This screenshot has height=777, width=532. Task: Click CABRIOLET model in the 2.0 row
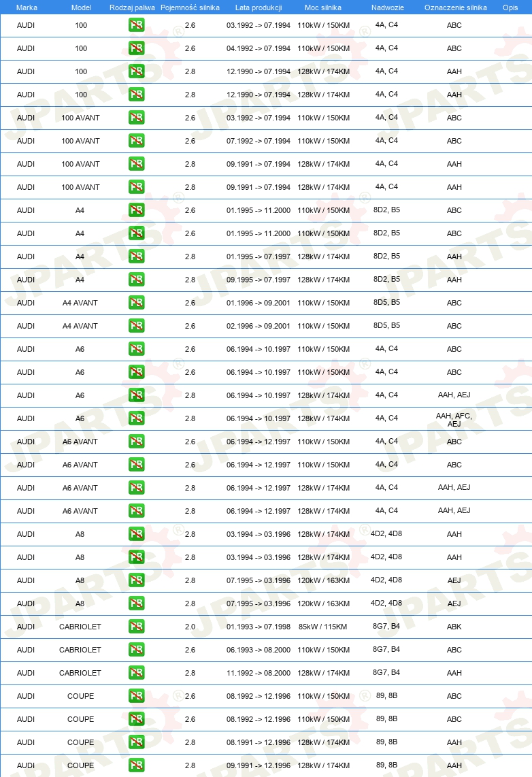click(x=80, y=627)
